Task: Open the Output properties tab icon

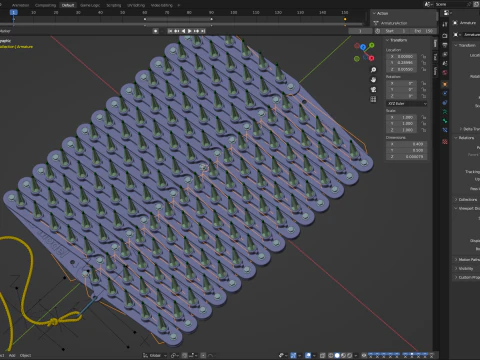Action: tap(445, 45)
